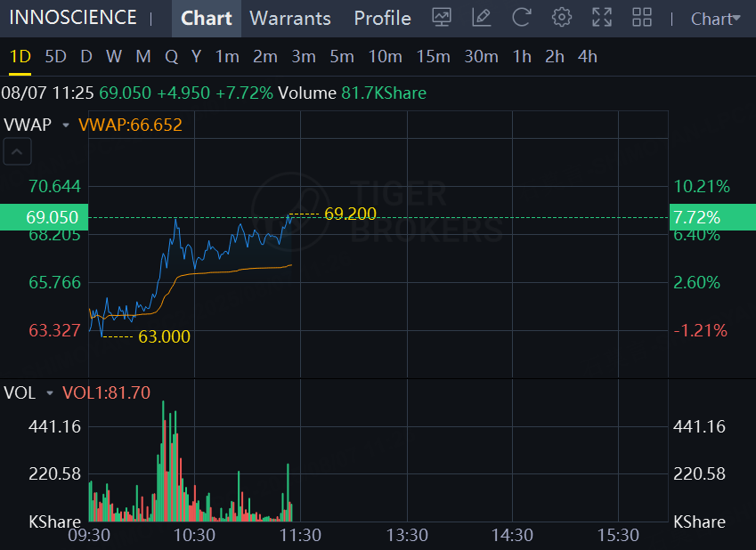Image resolution: width=756 pixels, height=550 pixels.
Task: Choose the 3m interval
Action: 304,57
